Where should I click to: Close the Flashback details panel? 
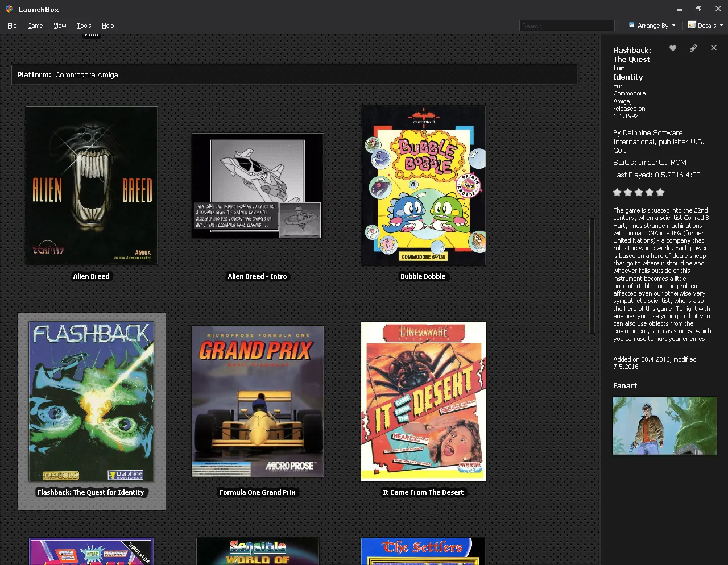coord(714,48)
